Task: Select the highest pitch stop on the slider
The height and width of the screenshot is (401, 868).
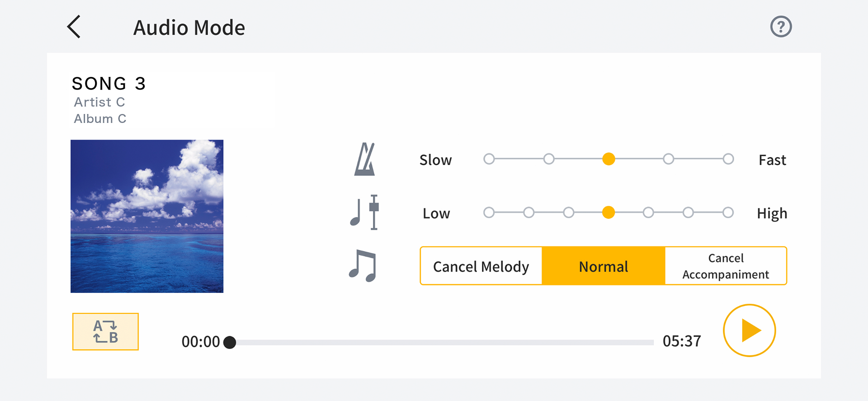Action: (728, 212)
